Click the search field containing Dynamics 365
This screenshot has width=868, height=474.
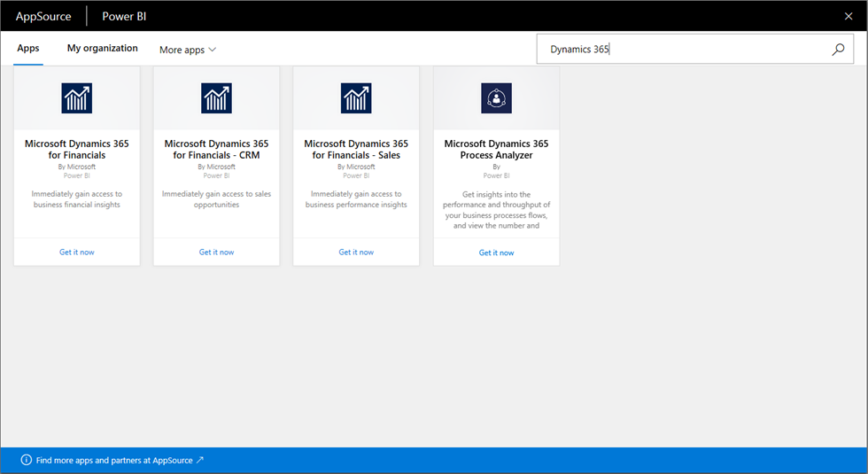[x=682, y=50]
